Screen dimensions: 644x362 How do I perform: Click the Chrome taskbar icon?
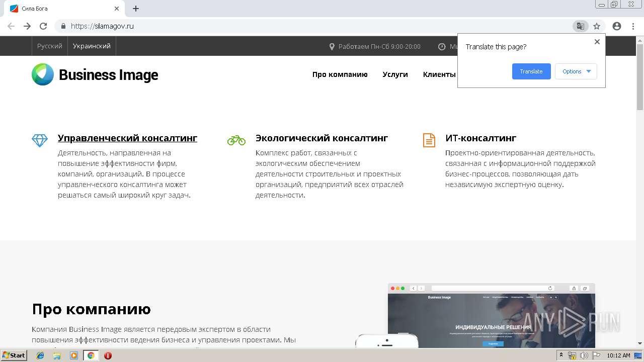(x=91, y=355)
